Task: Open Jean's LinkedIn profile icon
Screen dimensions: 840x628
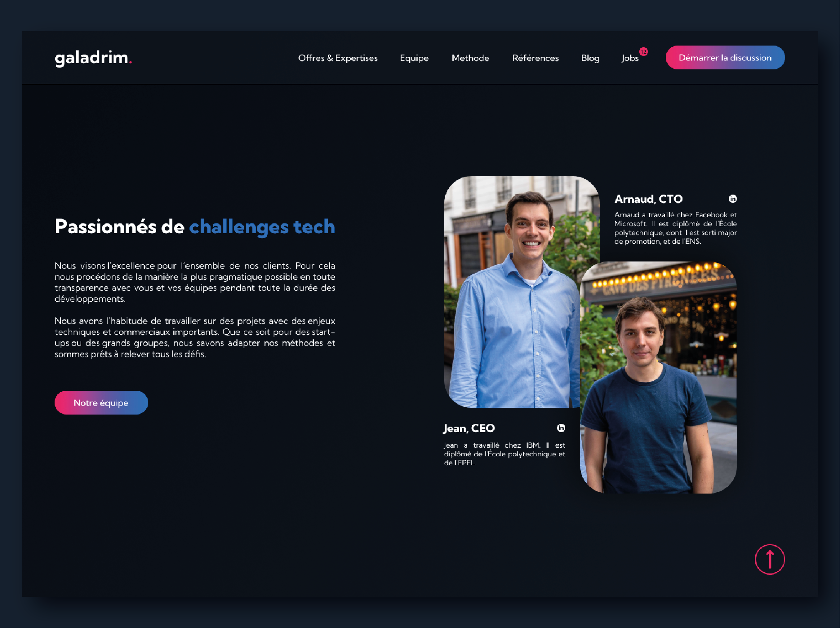Action: 561,428
